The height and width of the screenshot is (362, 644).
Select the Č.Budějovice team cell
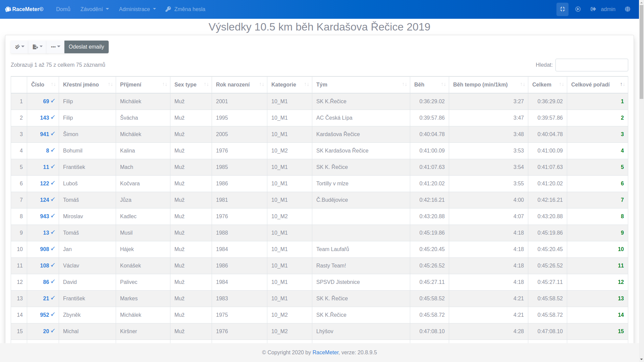361,200
